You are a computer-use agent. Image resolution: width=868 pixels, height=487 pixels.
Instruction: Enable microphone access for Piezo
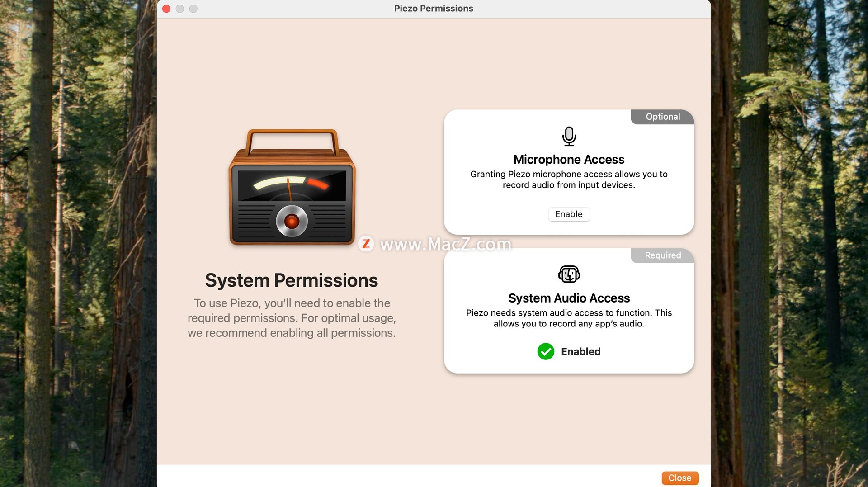pos(569,214)
